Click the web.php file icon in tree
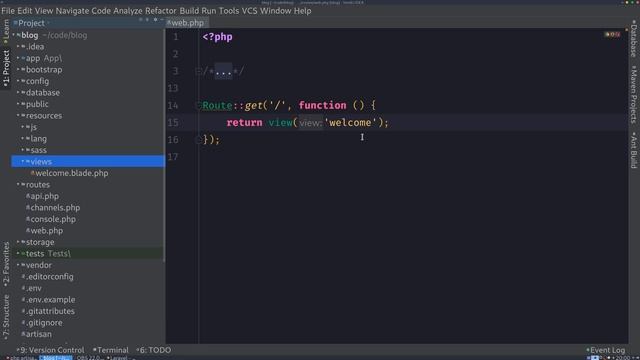Image resolution: width=640 pixels, height=360 pixels. (x=28, y=231)
